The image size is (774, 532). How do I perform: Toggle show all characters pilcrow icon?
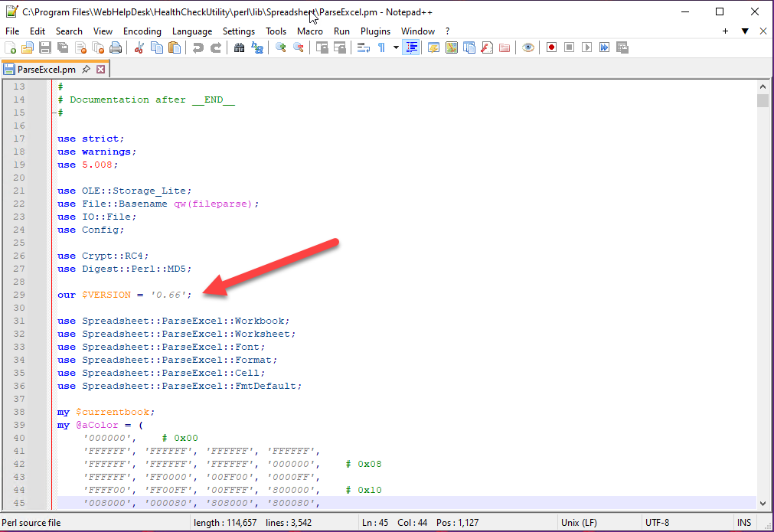[x=382, y=47]
